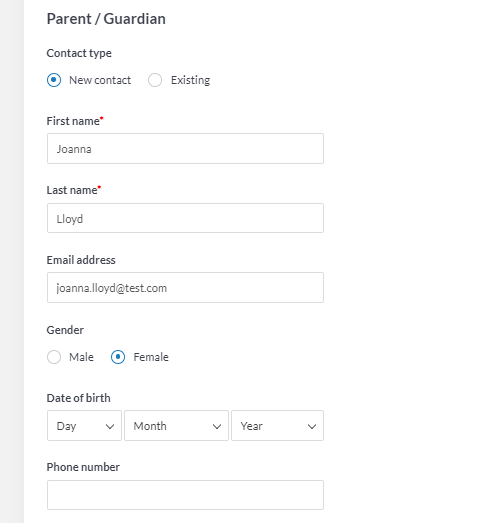The image size is (495, 523).
Task: Click the Email address label
Action: tap(81, 260)
